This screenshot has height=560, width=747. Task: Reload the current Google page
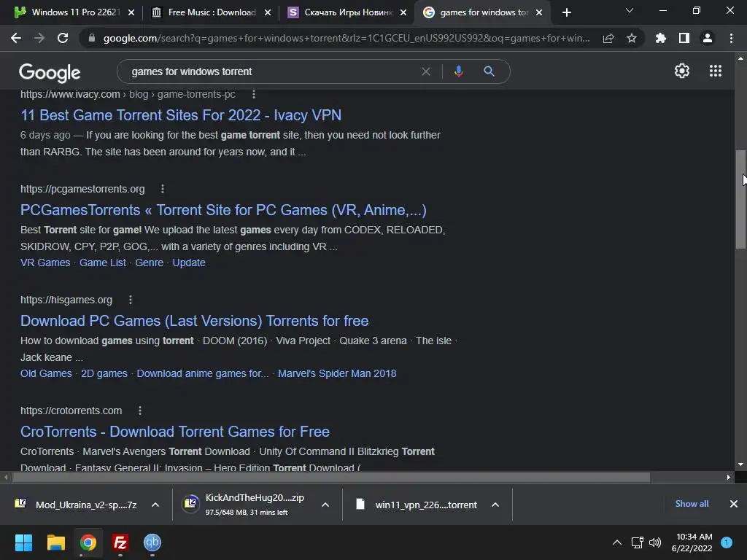pyautogui.click(x=63, y=38)
